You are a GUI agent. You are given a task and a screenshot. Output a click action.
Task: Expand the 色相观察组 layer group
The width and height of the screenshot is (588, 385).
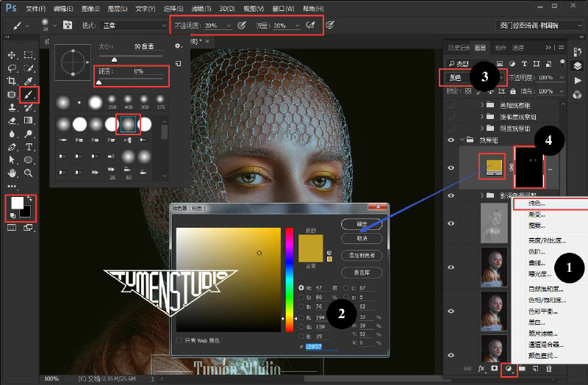482,105
